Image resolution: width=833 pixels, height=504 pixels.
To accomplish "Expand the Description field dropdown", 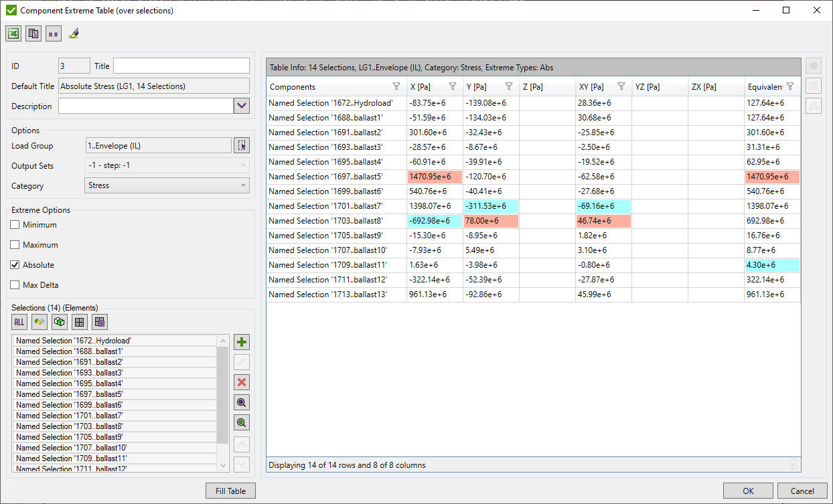I will (x=242, y=105).
